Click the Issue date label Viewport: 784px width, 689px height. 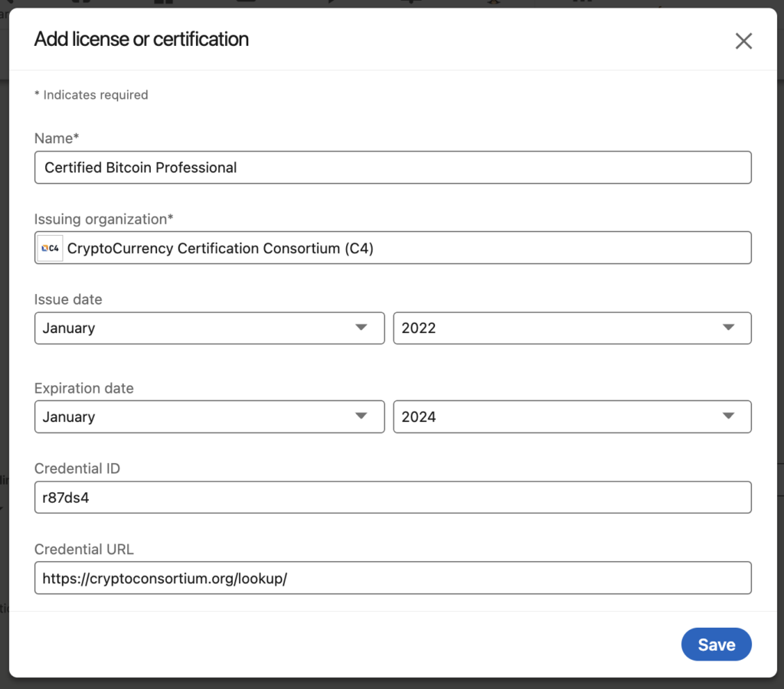[x=68, y=299]
